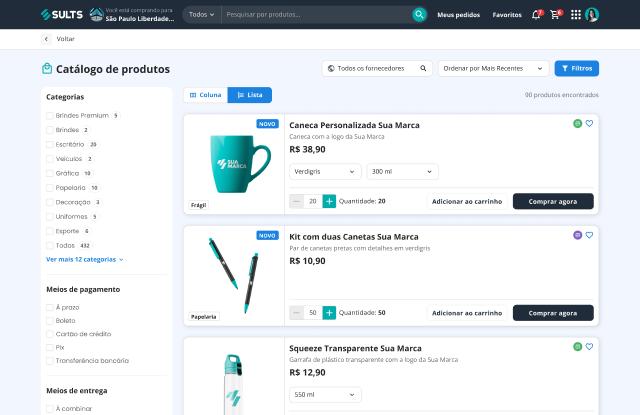Click the green supplier badge on Caneca Personalizada
Viewport: 640px width, 415px height.
(577, 123)
